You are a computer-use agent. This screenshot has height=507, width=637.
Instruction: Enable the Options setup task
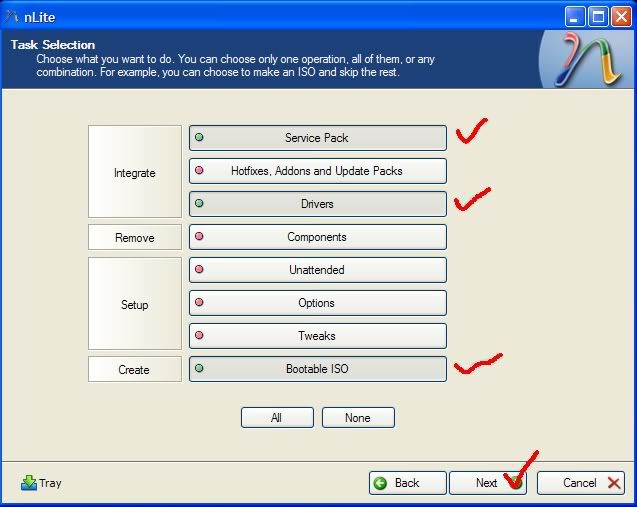point(318,303)
